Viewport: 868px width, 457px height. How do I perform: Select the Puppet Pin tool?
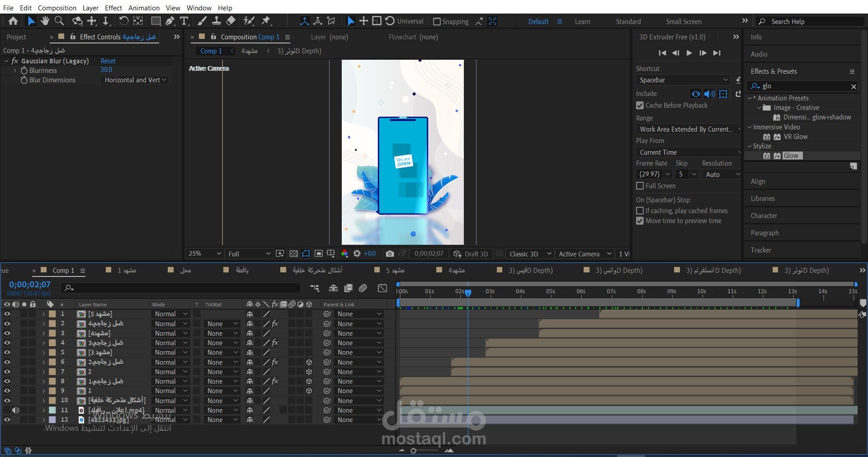(266, 21)
